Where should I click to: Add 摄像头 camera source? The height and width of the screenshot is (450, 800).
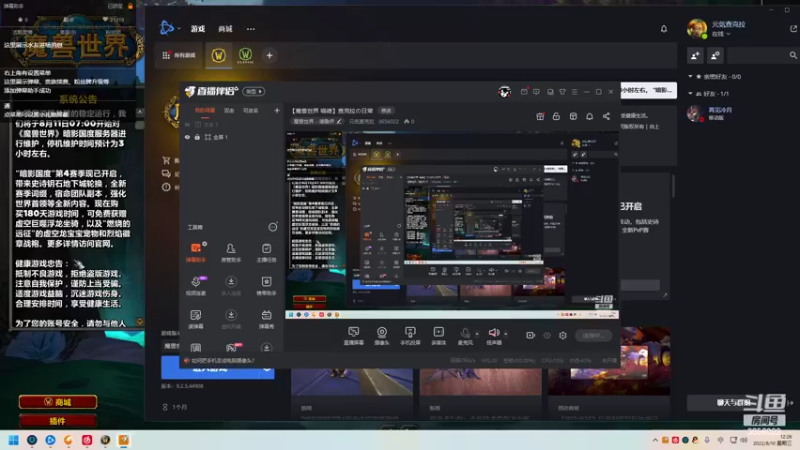click(382, 336)
